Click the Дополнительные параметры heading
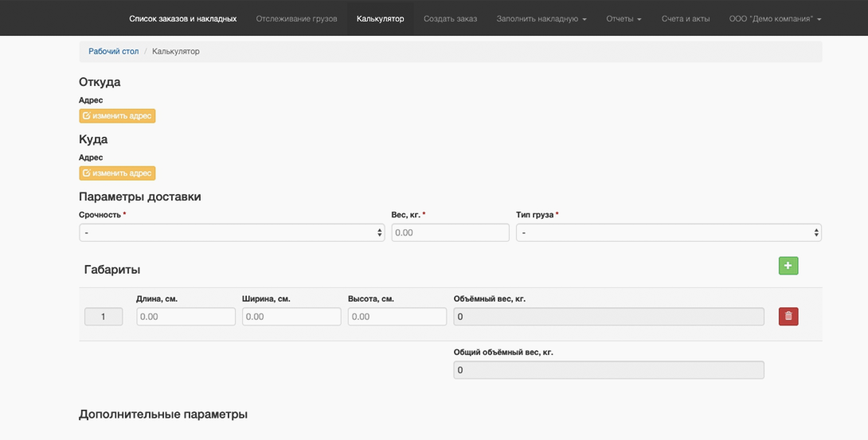The image size is (868, 440). pyautogui.click(x=163, y=414)
